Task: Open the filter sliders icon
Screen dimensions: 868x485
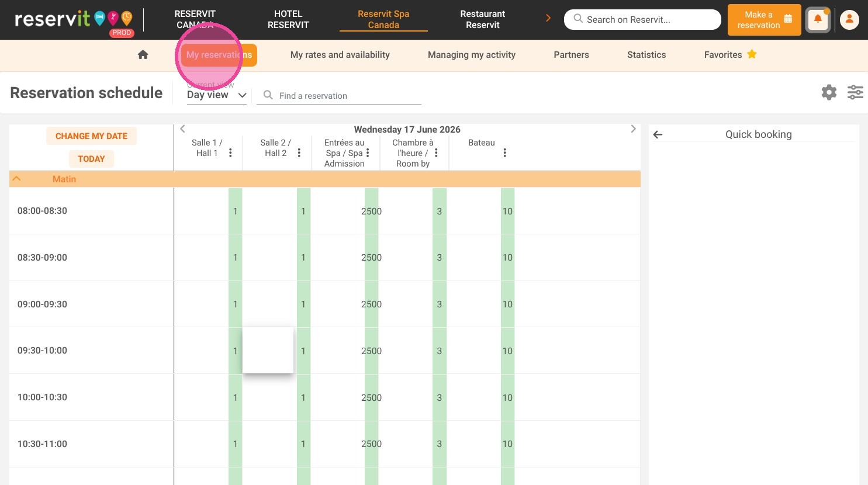Action: tap(855, 92)
